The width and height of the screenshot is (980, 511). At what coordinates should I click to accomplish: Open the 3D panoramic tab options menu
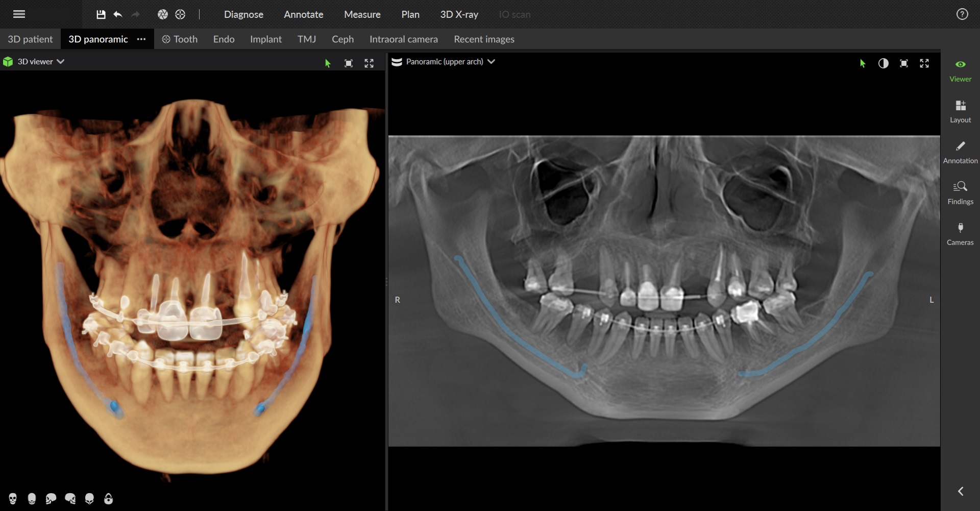[x=141, y=39]
